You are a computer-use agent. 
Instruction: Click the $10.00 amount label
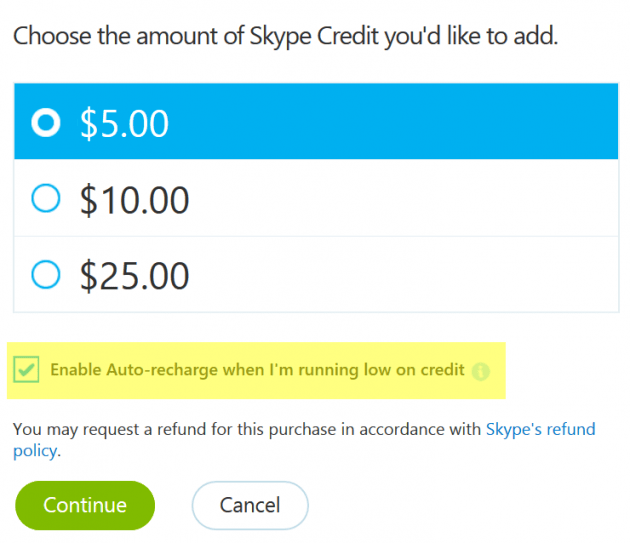point(134,200)
